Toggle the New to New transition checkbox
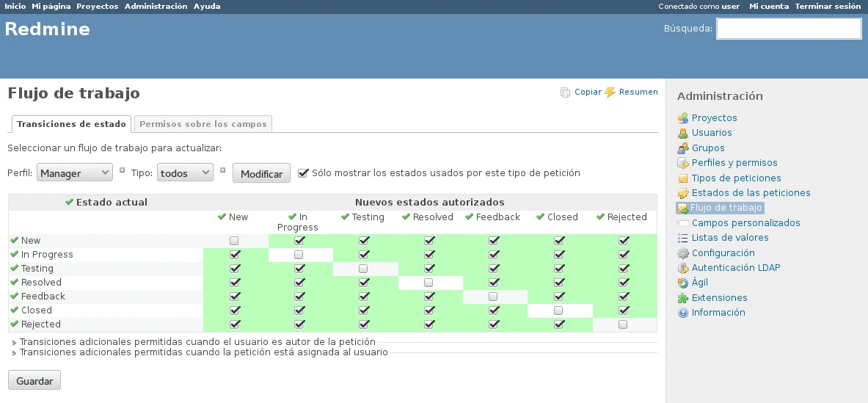The width and height of the screenshot is (868, 403). (234, 241)
